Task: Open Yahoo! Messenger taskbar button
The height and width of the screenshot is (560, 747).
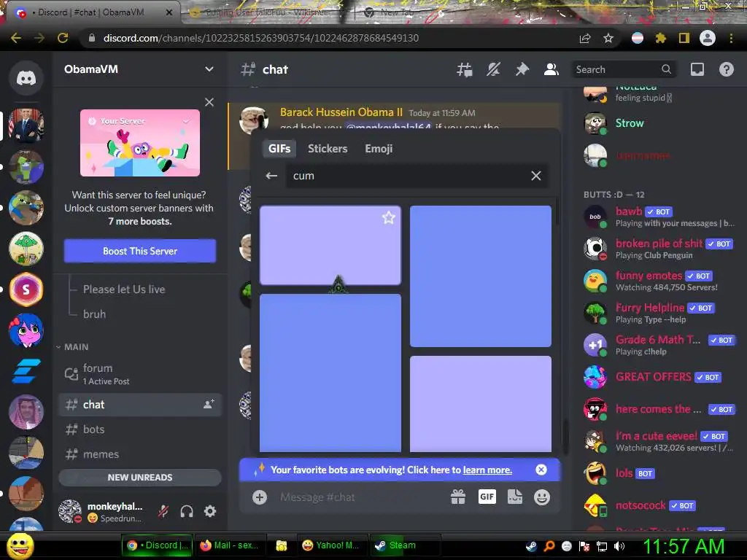Action: pos(331,545)
